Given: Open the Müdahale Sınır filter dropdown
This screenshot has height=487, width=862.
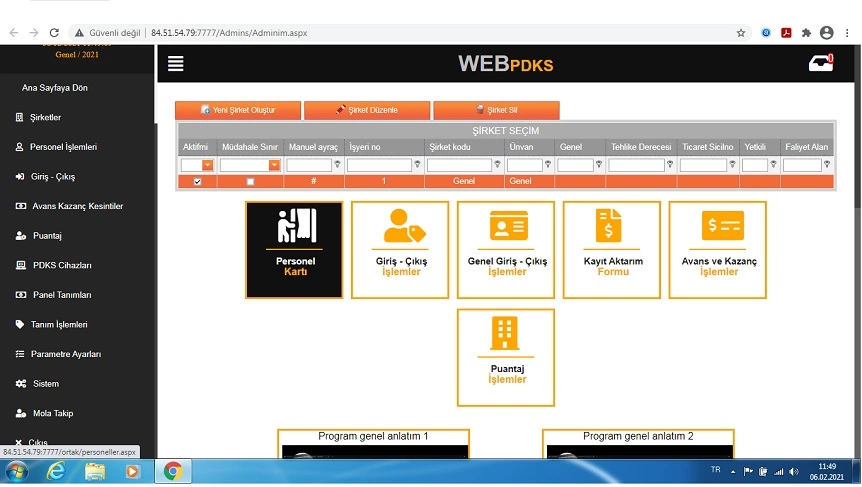Looking at the screenshot, I should click(274, 165).
